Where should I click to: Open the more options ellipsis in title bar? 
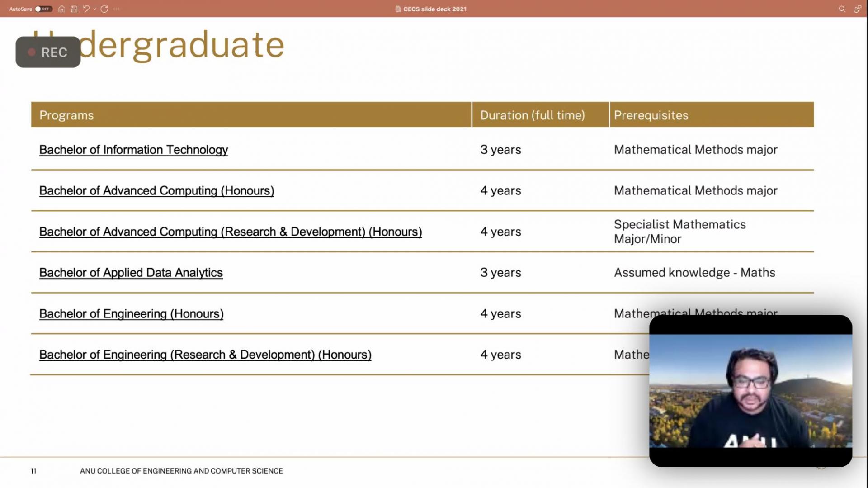(117, 9)
